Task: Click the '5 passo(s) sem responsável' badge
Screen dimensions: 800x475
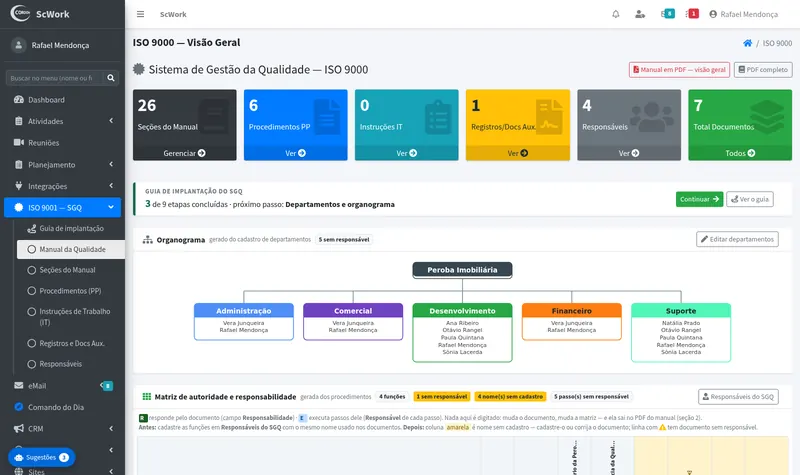Action: (x=591, y=396)
